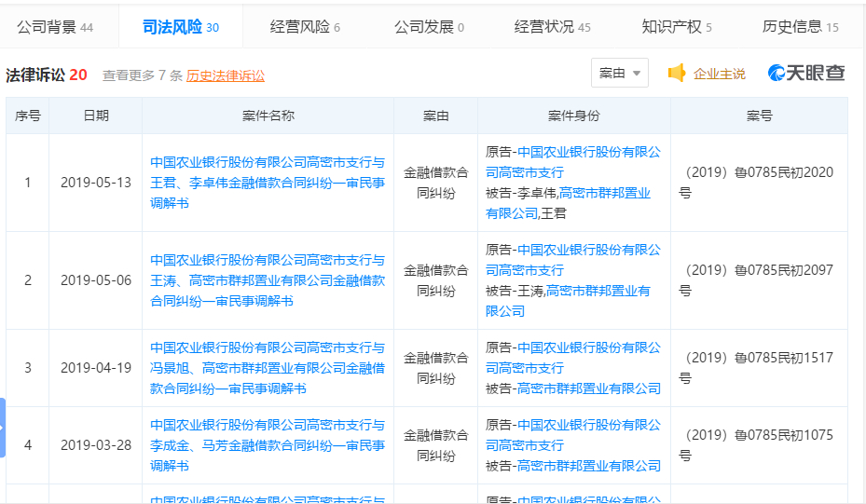The height and width of the screenshot is (504, 866).
Task: Click the orange megaphone icon
Action: point(677,73)
